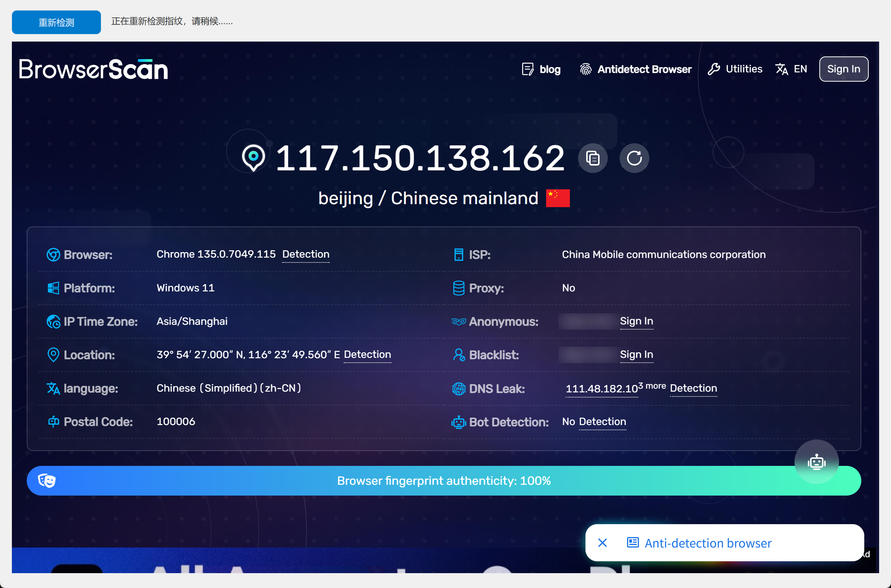Image resolution: width=891 pixels, height=588 pixels.
Task: Open the blog menu item
Action: point(541,69)
